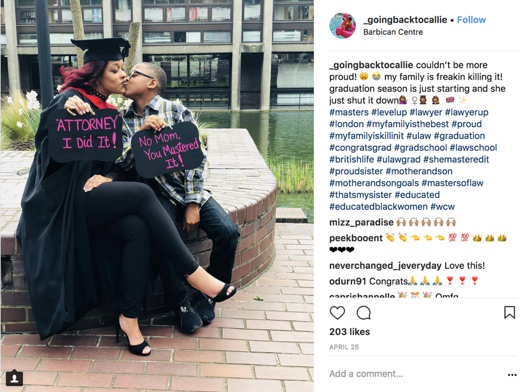Click the APRIL 25 post date

343,347
